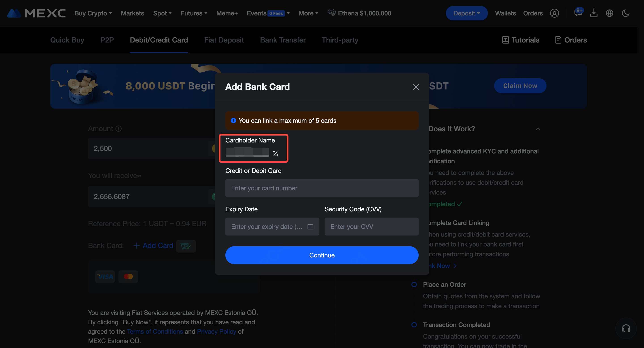Edit cardholder name pencil icon
The height and width of the screenshot is (348, 644).
click(x=275, y=153)
